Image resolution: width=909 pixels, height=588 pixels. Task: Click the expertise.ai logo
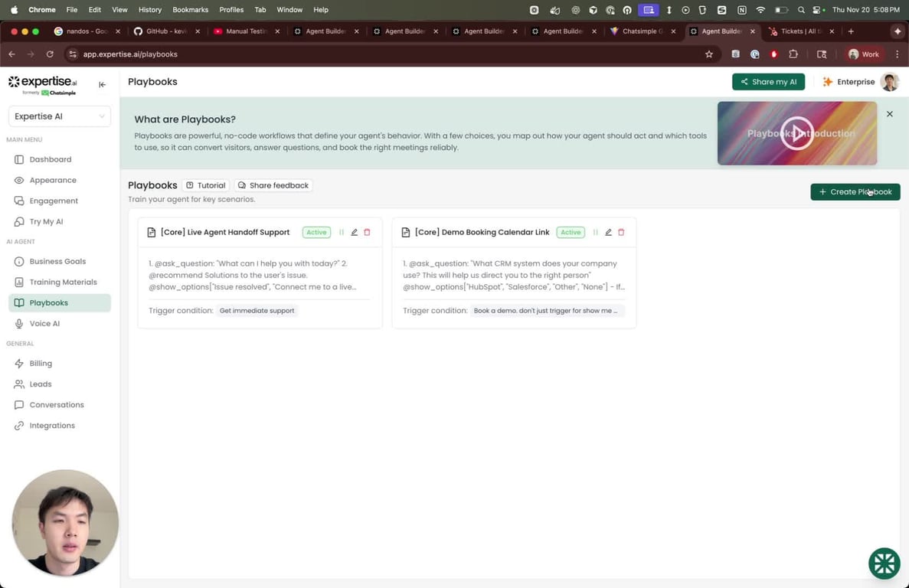[x=42, y=84]
